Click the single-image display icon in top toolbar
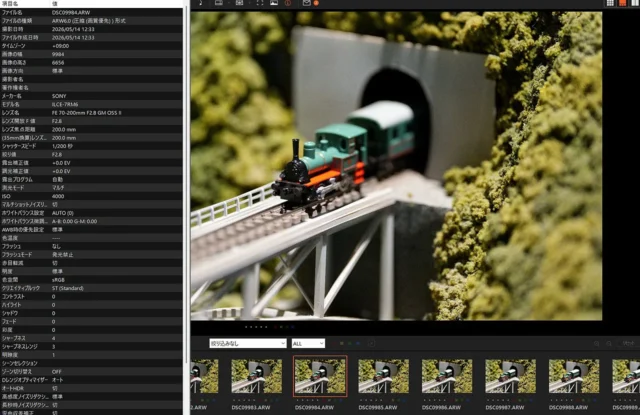The image size is (640, 415). click(219, 3)
